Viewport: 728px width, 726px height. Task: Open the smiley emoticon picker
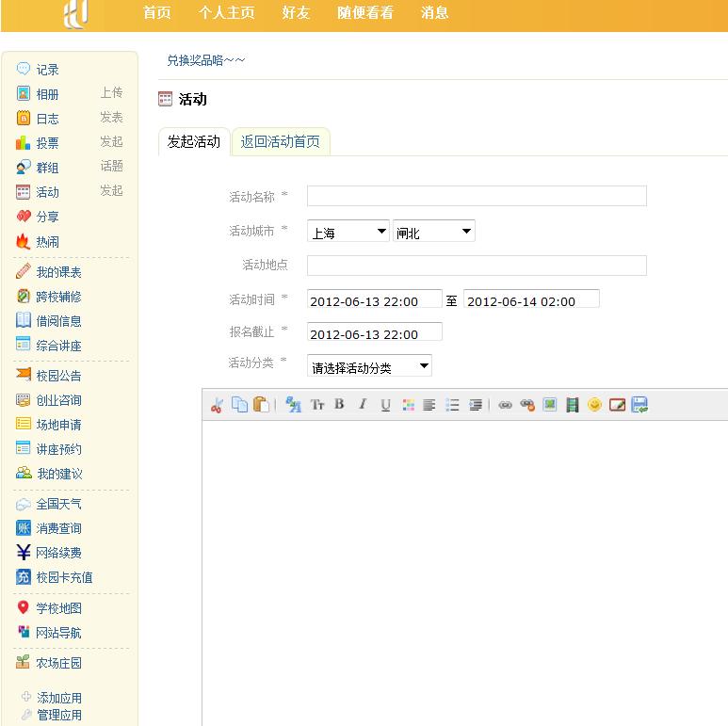594,405
